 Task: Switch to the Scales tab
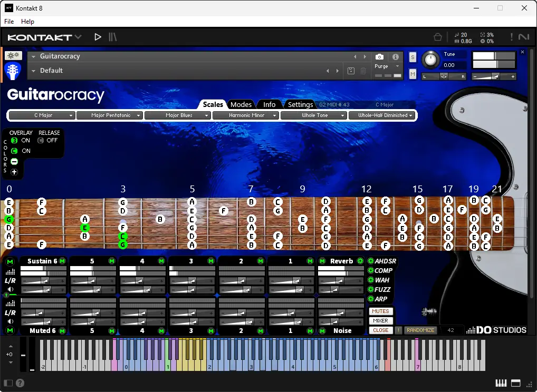click(x=213, y=104)
